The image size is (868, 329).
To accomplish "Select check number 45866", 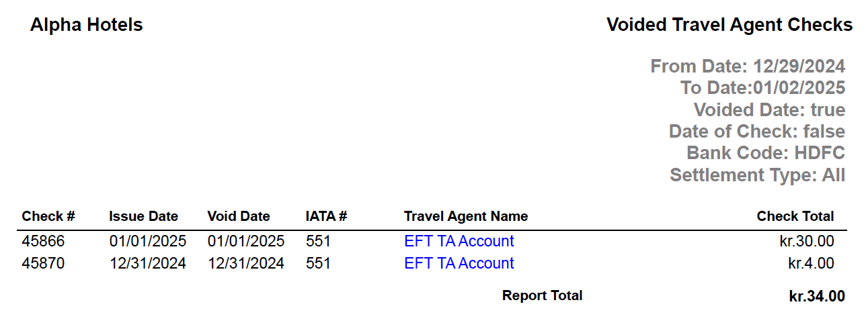I will [43, 241].
